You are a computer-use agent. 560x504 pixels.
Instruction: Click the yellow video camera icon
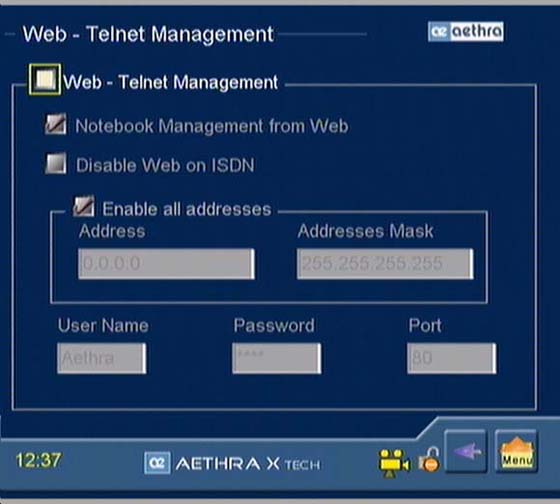coord(394,463)
